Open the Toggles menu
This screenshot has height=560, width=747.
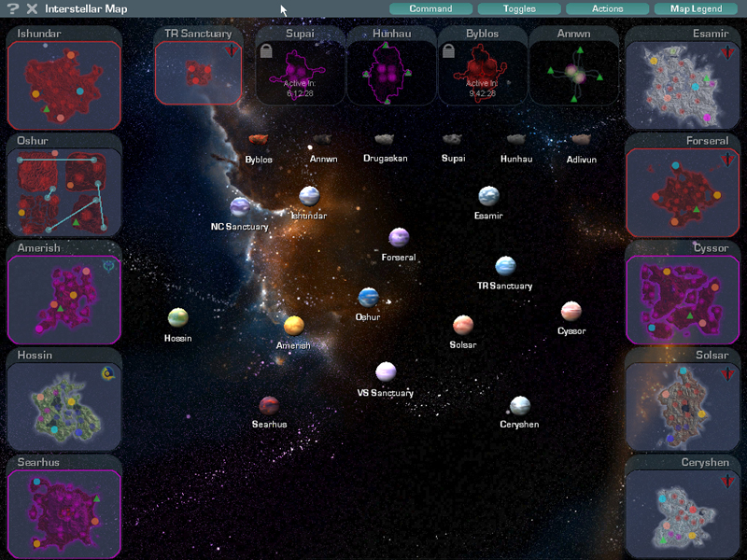(x=519, y=8)
